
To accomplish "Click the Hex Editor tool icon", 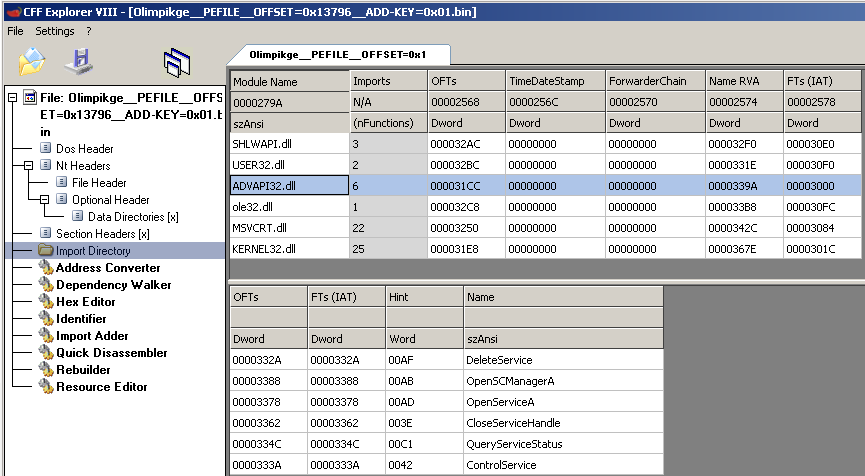I will [46, 302].
